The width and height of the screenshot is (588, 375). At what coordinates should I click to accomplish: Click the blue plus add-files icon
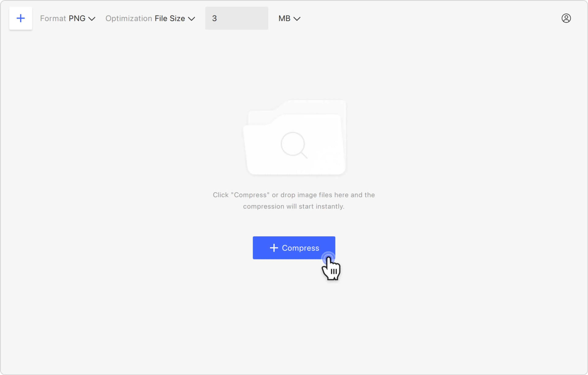21,18
